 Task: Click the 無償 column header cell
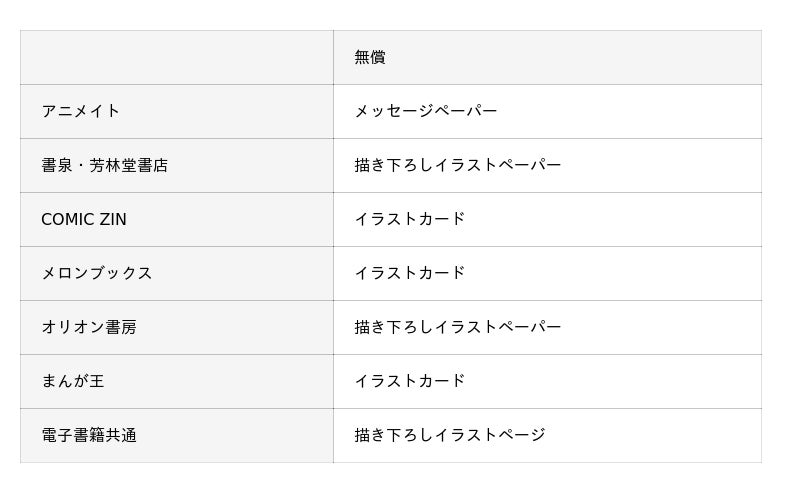coord(370,58)
